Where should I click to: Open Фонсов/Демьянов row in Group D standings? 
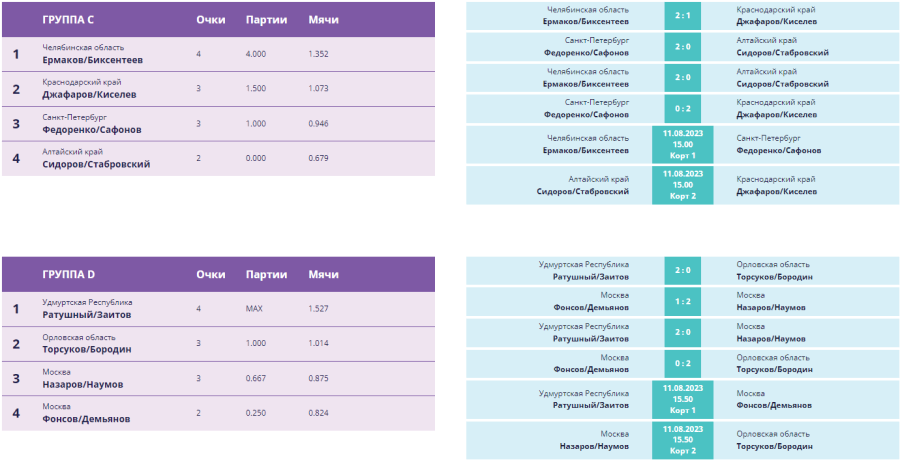86,419
